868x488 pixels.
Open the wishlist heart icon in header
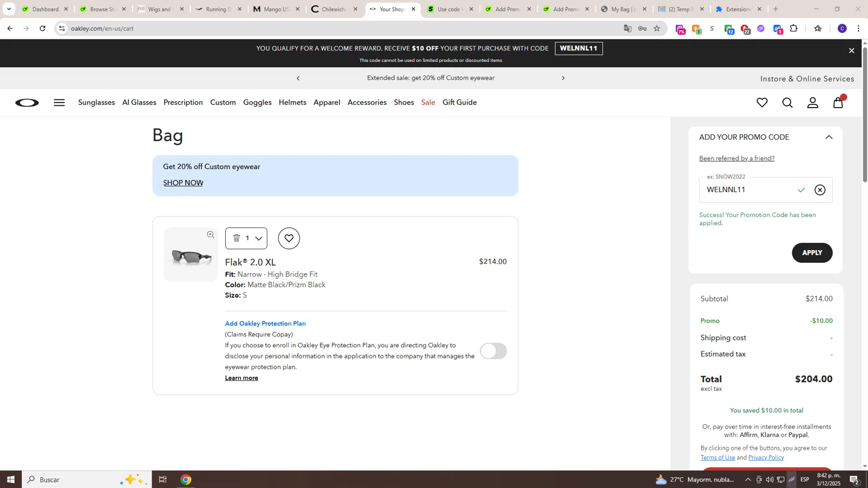point(762,103)
